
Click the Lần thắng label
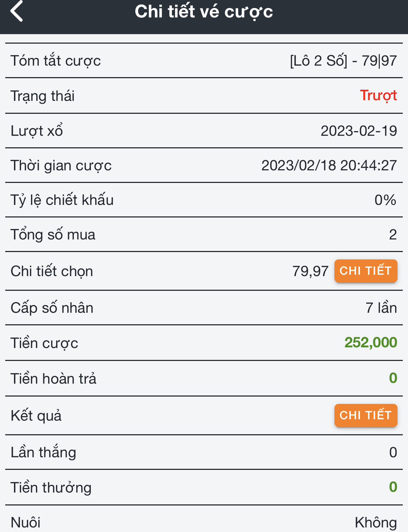[43, 452]
